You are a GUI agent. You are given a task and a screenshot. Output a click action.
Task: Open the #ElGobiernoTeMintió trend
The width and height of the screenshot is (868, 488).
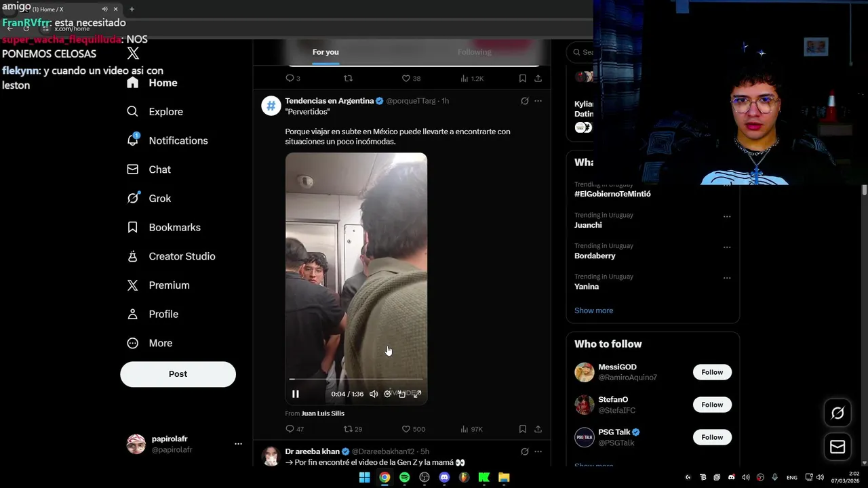click(612, 194)
